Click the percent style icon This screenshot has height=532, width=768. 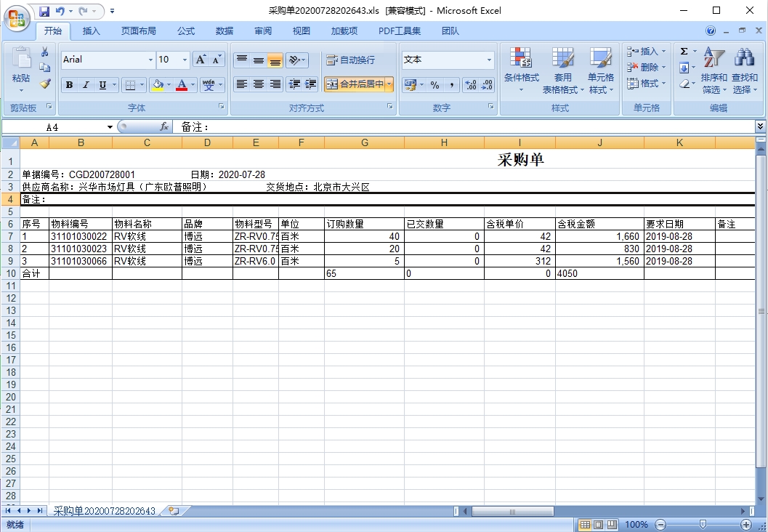(x=434, y=85)
